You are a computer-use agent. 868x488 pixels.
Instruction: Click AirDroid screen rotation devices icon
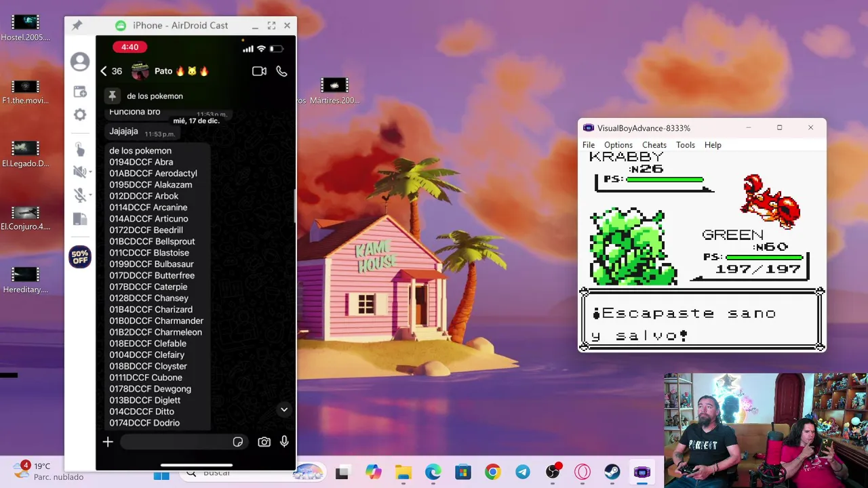80,219
